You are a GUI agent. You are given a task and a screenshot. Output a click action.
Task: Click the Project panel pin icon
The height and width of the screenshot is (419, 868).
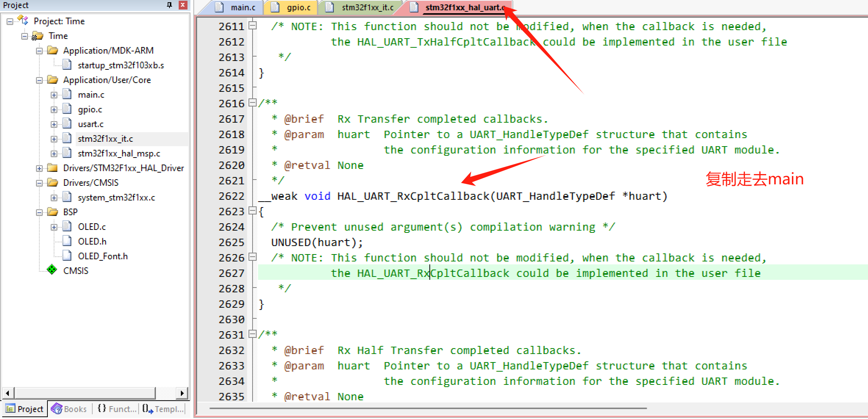(x=169, y=5)
